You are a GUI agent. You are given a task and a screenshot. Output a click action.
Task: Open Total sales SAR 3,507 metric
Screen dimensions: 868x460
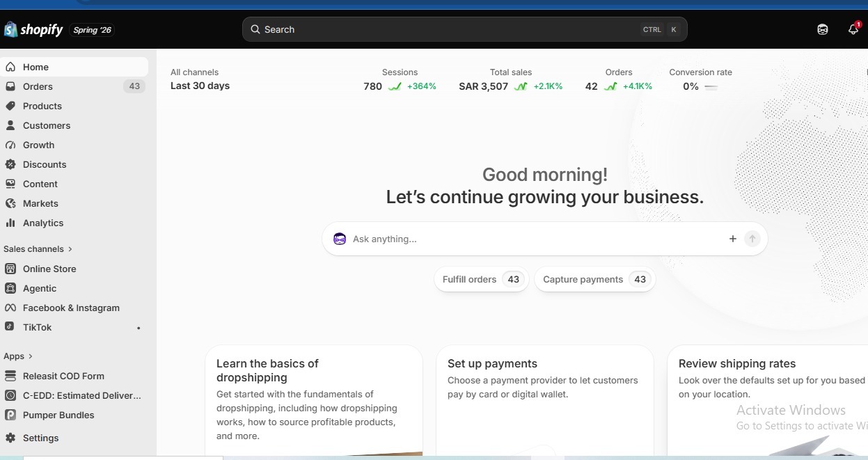tap(510, 80)
